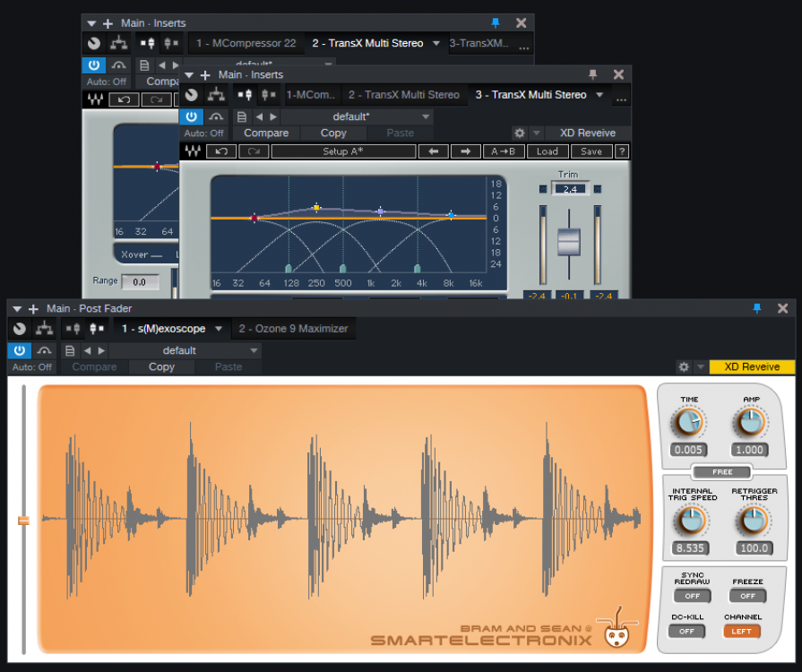Open the gear settings icon in the TransX 3 window
The image size is (802, 672).
coord(520,133)
